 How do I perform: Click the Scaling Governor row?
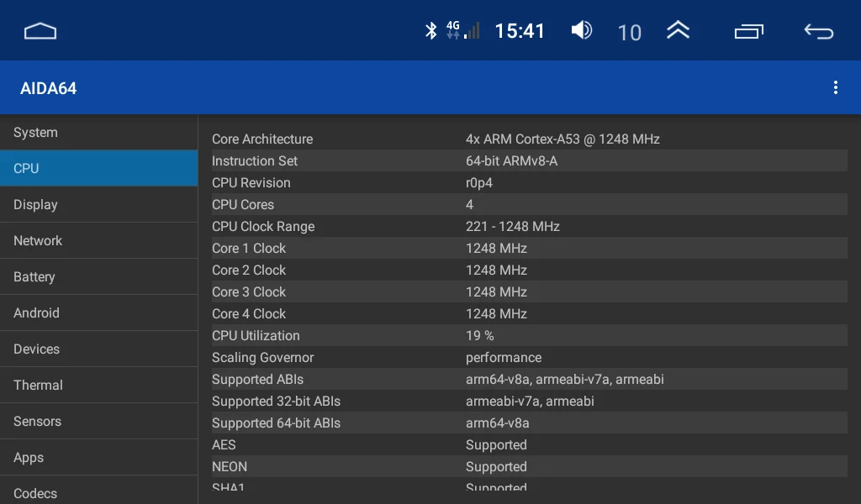pos(528,357)
